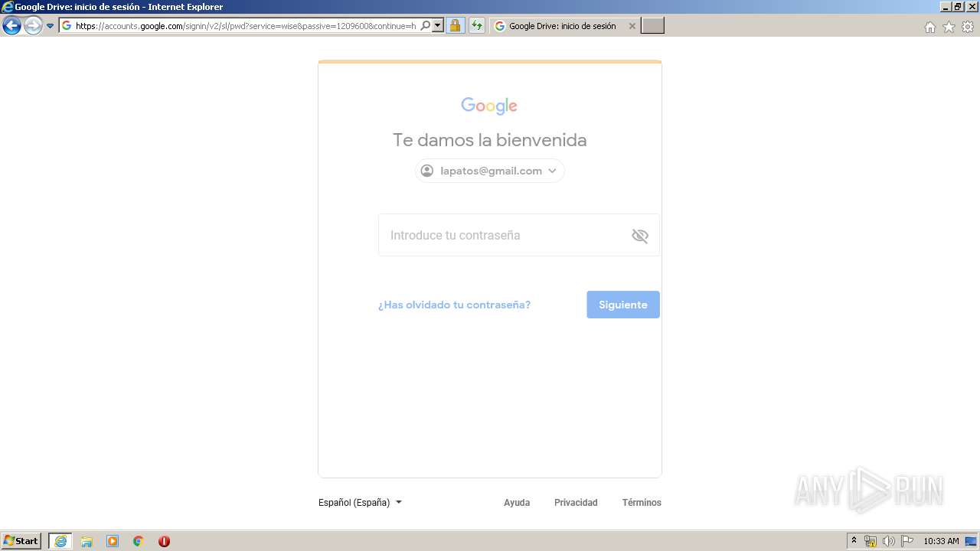Click the address bar URL field
The height and width of the screenshot is (551, 980).
click(246, 25)
